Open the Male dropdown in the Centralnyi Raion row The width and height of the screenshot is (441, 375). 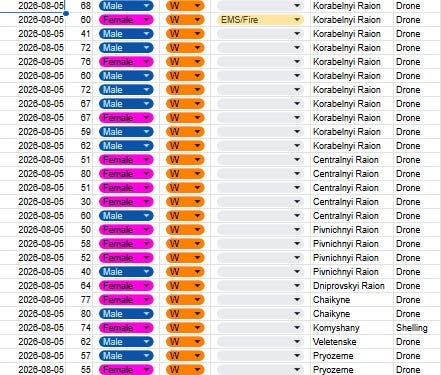(x=126, y=216)
